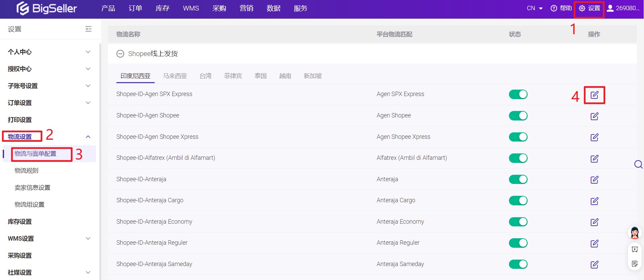Switch to 菲律宾 country tab
The height and width of the screenshot is (280, 644).
click(x=233, y=76)
